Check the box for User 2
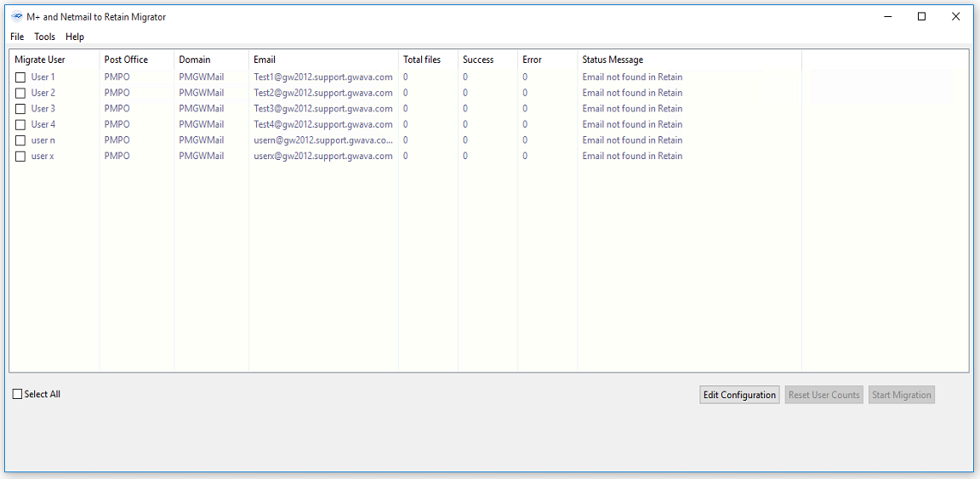The image size is (980, 479). coord(20,94)
